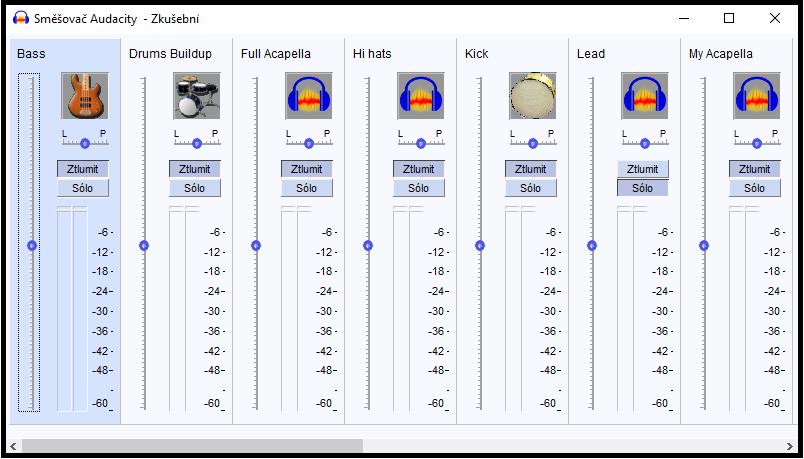Click the Bass level meter
Viewport: 804px width, 459px height.
(72, 308)
